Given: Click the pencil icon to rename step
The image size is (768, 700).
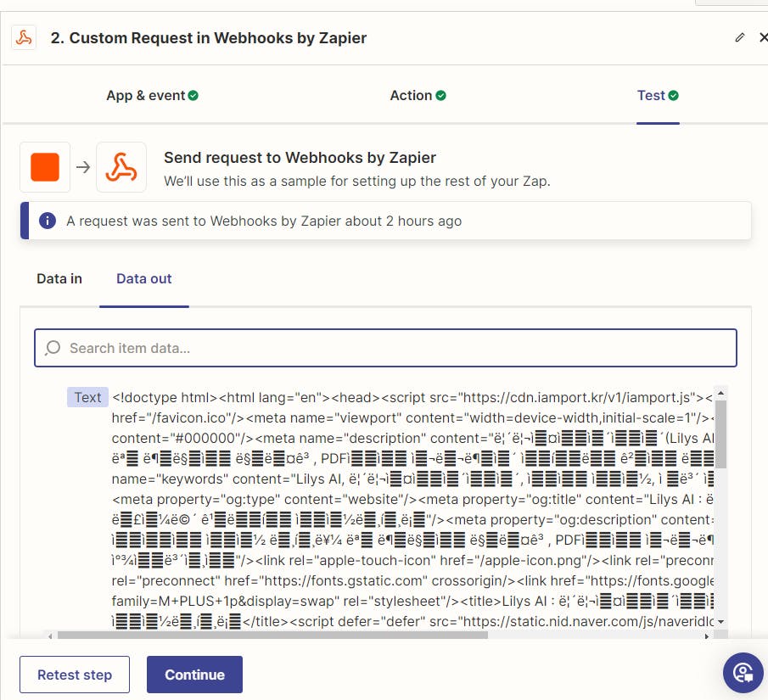Looking at the screenshot, I should coord(740,37).
